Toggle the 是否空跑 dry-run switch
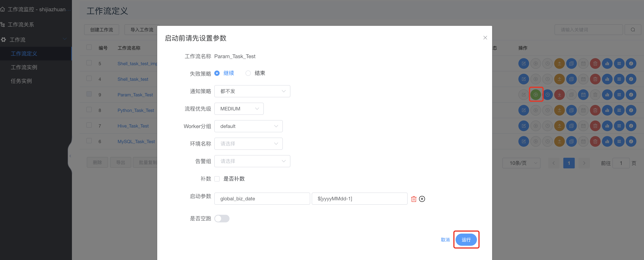 click(x=222, y=219)
